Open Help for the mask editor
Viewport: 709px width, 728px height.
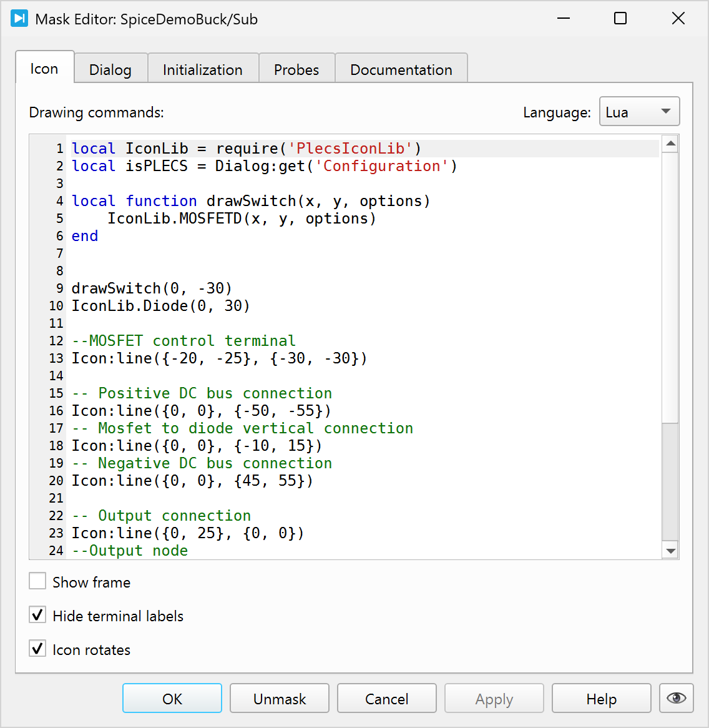[x=602, y=699]
